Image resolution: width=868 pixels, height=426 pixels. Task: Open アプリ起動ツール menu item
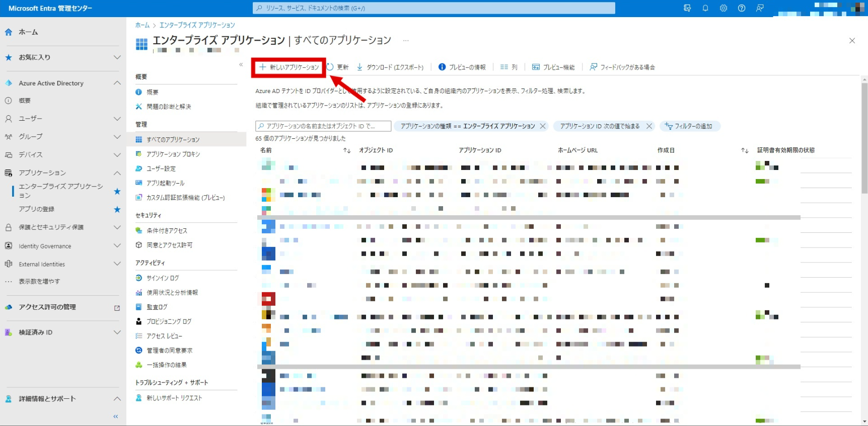[x=166, y=183]
